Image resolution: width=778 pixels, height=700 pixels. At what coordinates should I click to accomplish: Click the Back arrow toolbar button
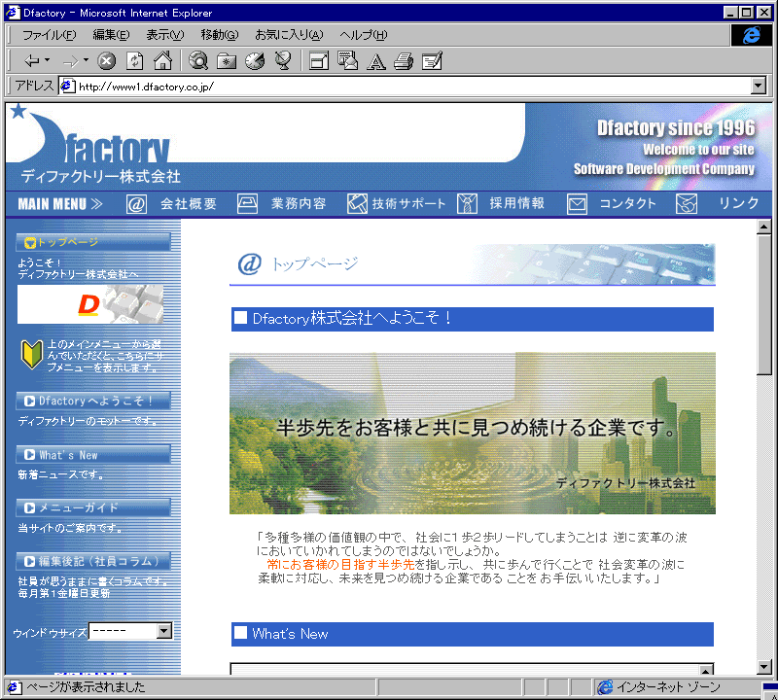tap(32, 61)
